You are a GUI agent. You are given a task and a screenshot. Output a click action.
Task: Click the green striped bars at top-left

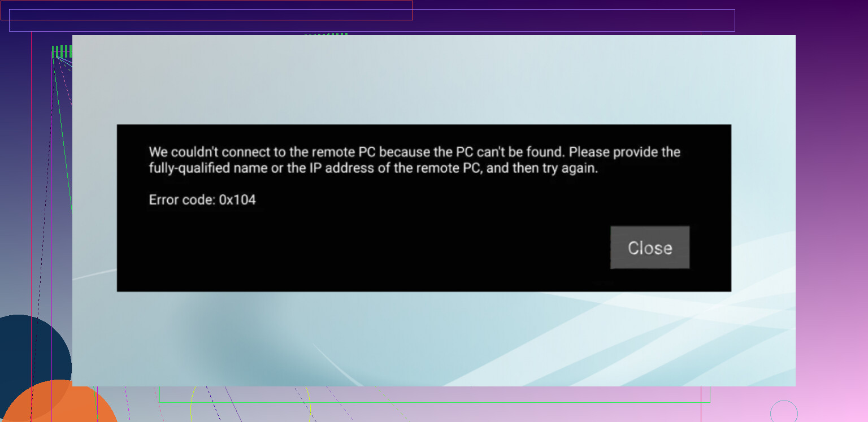pos(62,51)
